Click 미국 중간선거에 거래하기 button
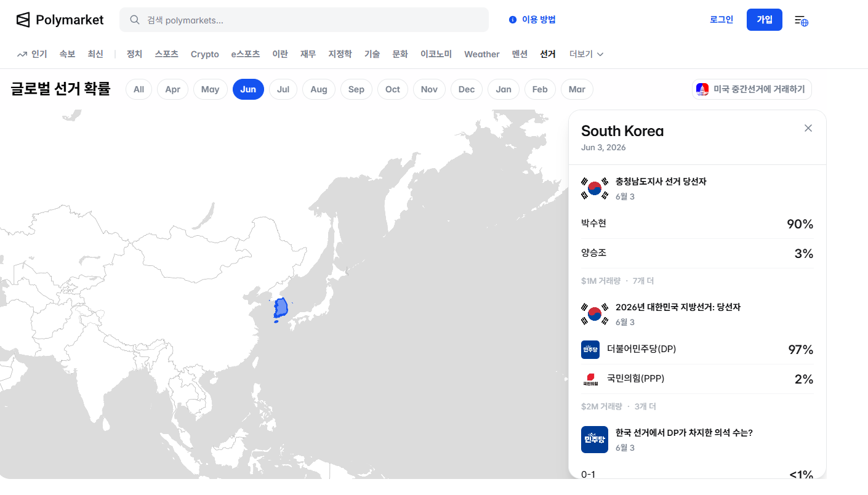 752,89
